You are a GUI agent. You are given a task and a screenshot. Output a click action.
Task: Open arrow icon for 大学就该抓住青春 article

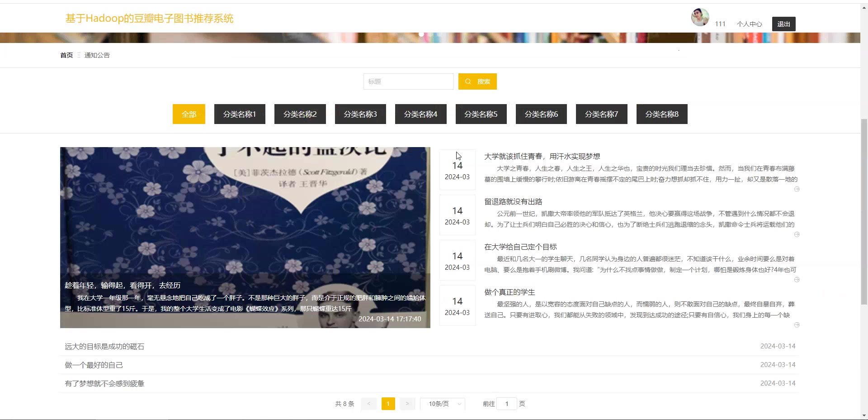(x=797, y=189)
